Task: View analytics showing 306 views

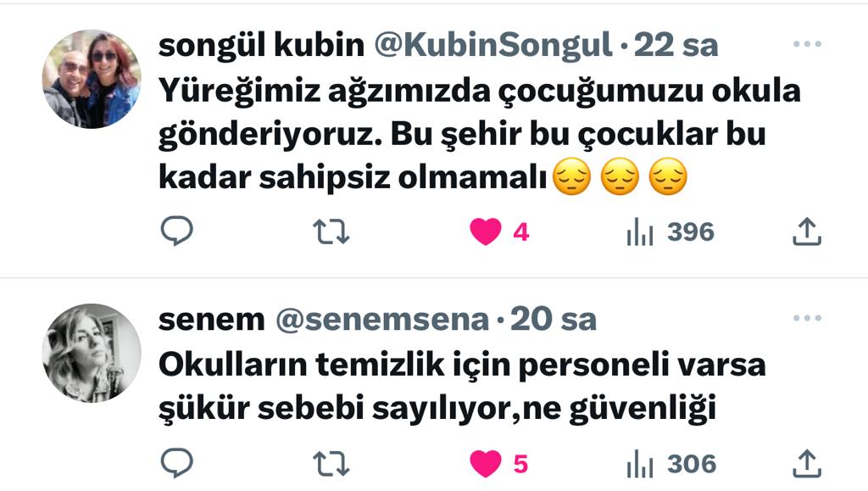Action: pyautogui.click(x=671, y=463)
